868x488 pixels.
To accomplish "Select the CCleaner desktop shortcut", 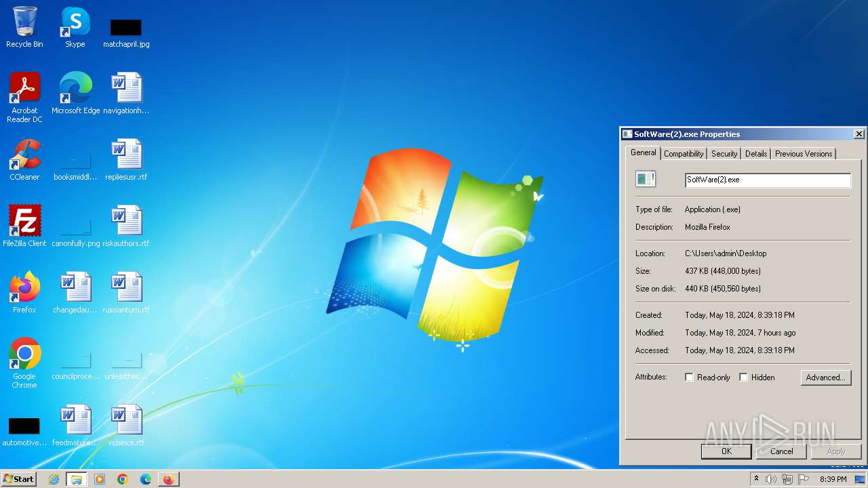I will click(24, 160).
